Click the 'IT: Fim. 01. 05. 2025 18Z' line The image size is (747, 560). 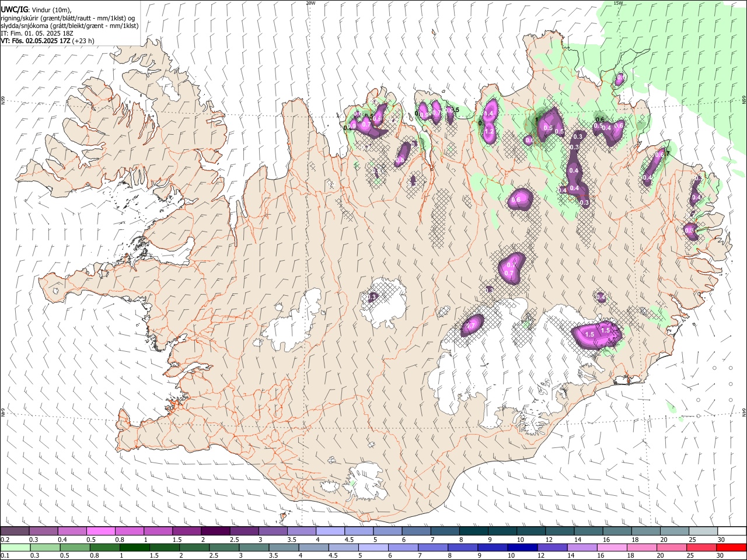(36, 33)
